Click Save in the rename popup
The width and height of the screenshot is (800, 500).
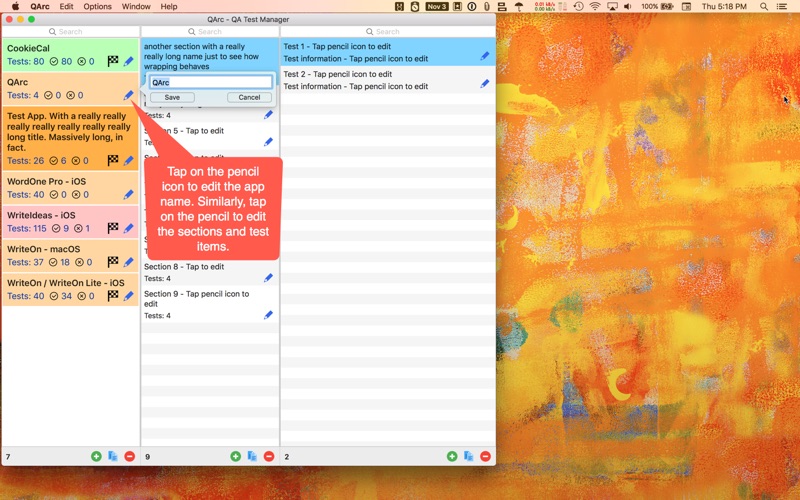(x=172, y=97)
